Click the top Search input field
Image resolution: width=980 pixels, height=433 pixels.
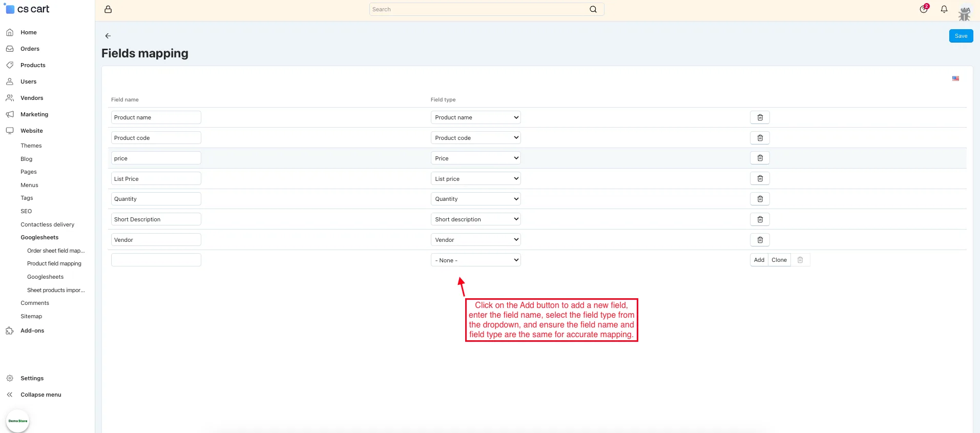click(x=487, y=9)
